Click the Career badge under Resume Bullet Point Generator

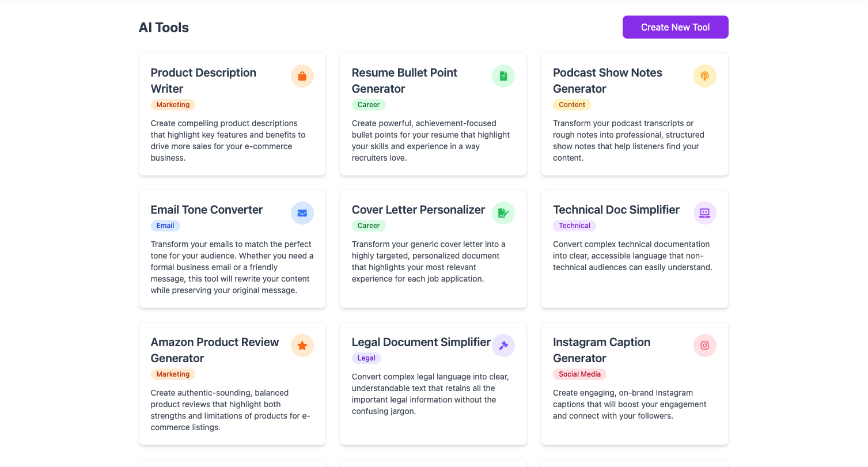click(369, 104)
